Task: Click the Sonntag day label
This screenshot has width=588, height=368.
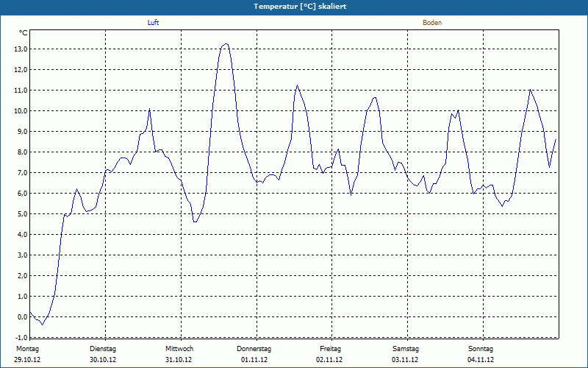Action: [481, 349]
